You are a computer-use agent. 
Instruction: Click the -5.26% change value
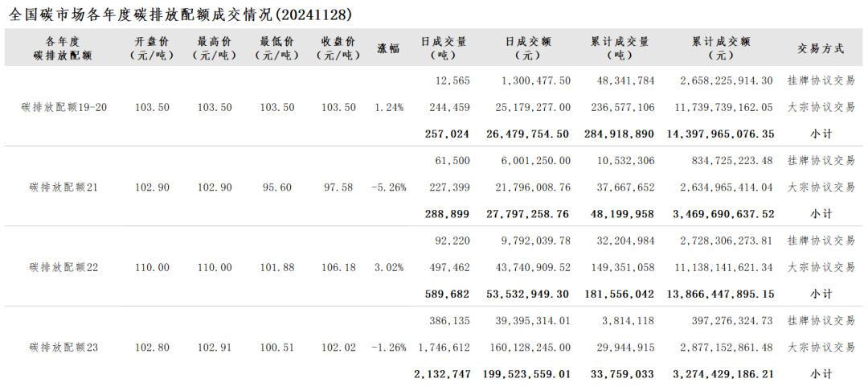point(388,187)
